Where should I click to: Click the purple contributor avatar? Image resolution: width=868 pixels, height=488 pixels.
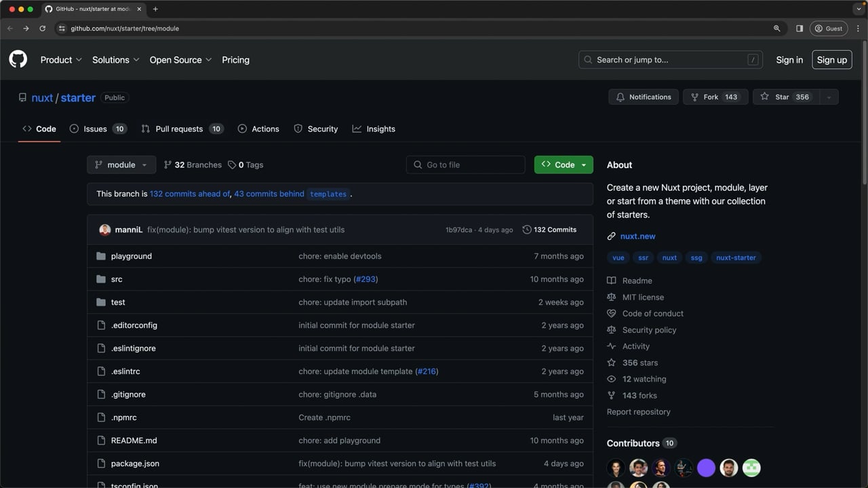click(706, 468)
